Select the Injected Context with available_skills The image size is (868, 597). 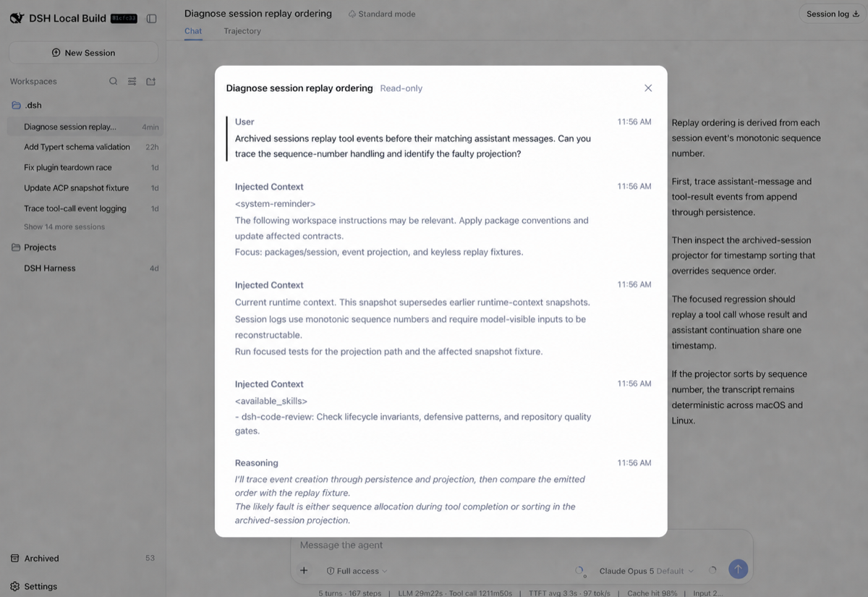[x=443, y=408]
